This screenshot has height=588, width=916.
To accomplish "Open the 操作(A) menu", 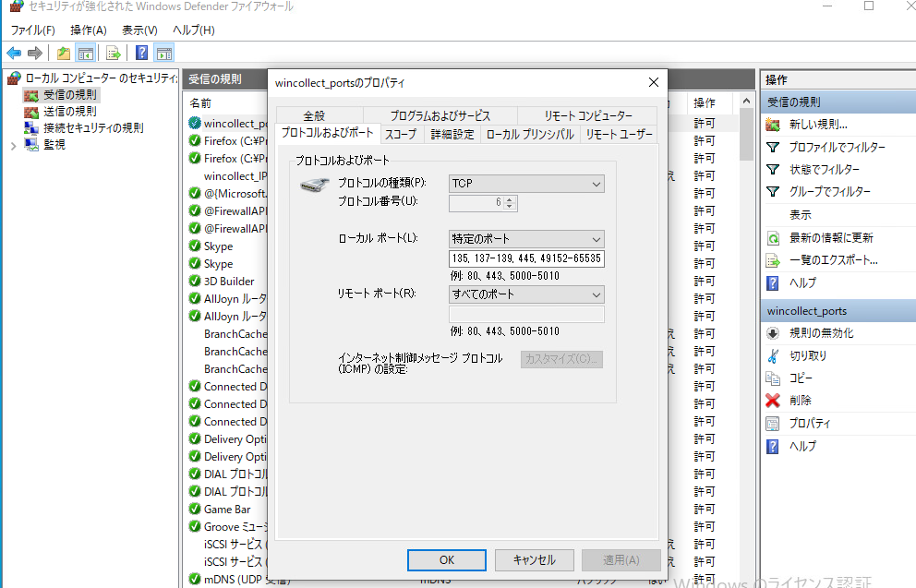I will (89, 30).
